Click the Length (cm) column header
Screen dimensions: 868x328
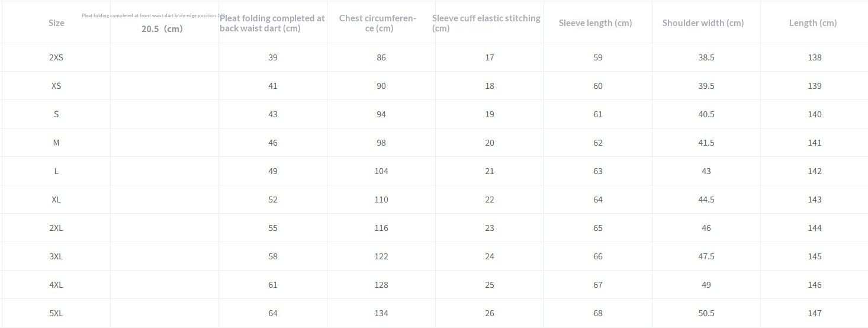coord(813,23)
